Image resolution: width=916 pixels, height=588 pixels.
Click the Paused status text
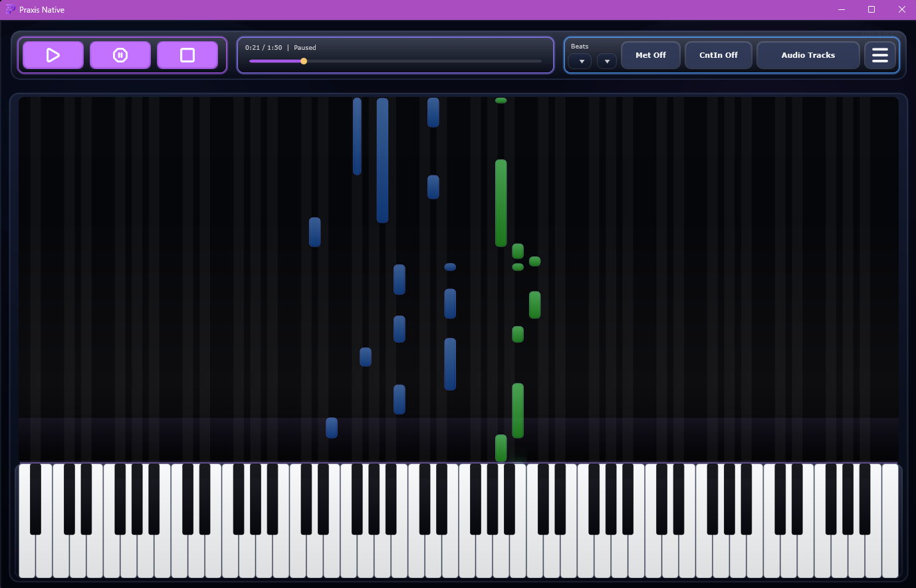tap(305, 48)
